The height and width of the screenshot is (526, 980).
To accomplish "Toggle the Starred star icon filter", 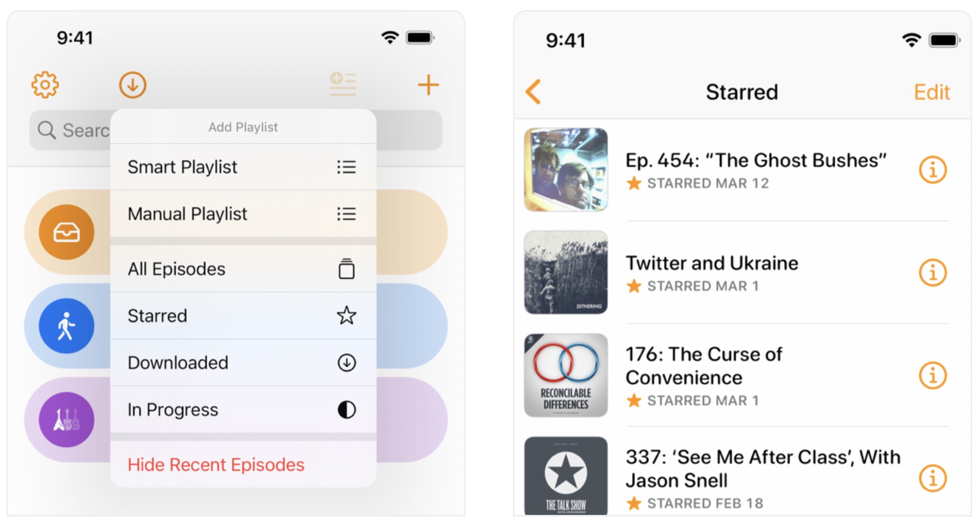I will point(347,317).
